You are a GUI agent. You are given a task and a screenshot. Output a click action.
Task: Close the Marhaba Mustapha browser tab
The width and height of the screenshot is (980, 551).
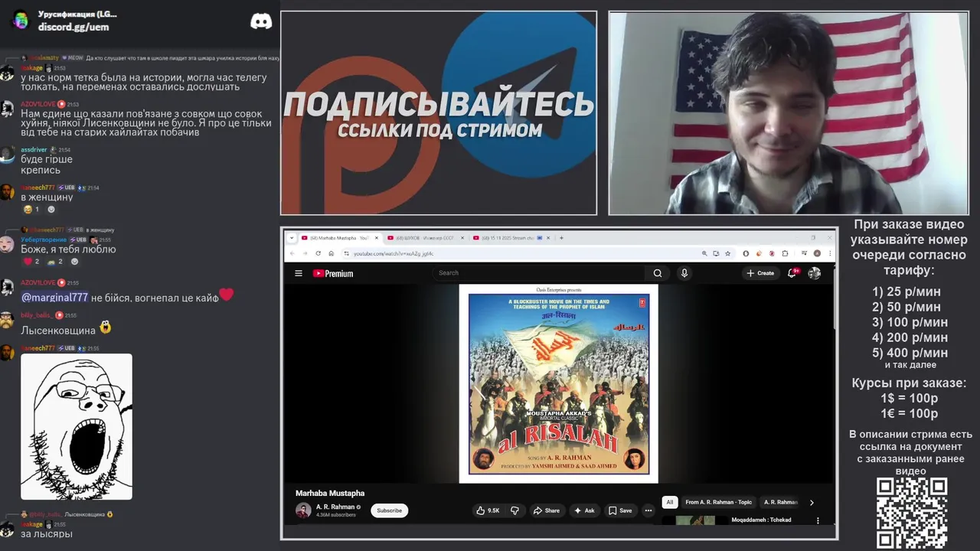pyautogui.click(x=376, y=238)
